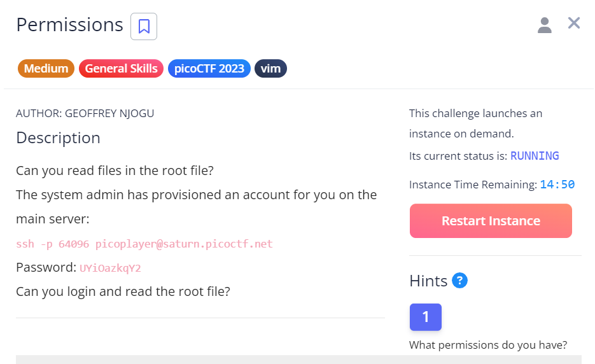Viewport: 595px width, 364px height.
Task: Click the password UYiOazkqY2
Action: [110, 268]
